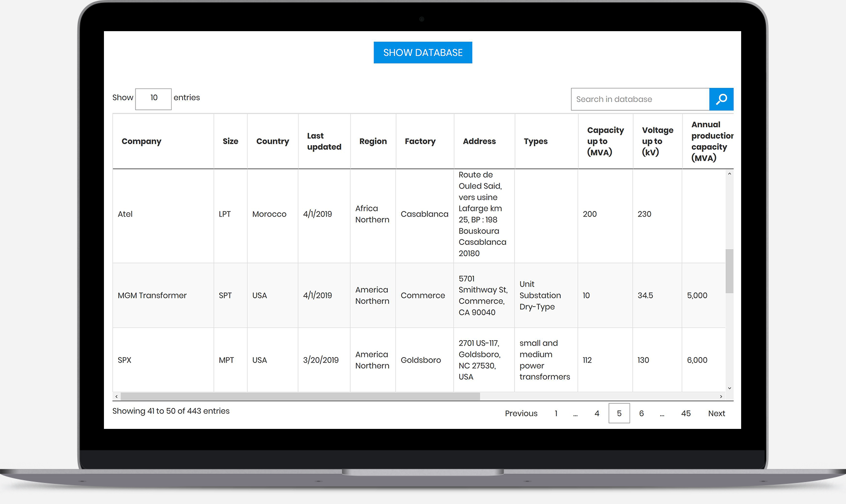Go to page 4

click(x=597, y=413)
